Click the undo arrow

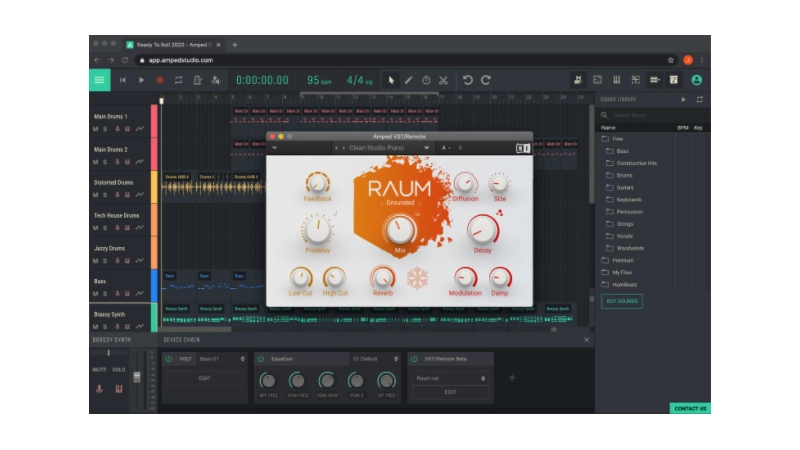[x=467, y=80]
